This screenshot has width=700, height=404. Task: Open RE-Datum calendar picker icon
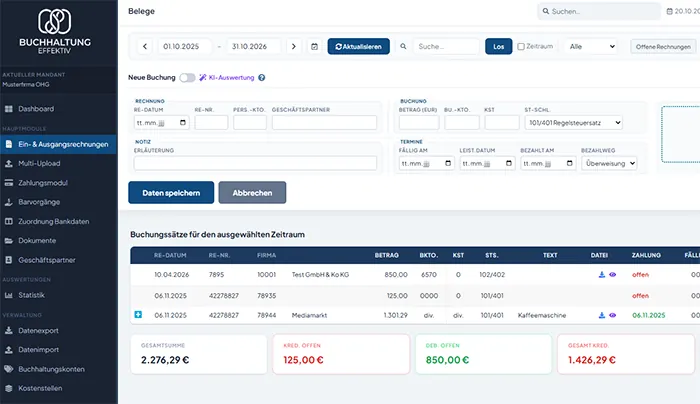pos(183,123)
